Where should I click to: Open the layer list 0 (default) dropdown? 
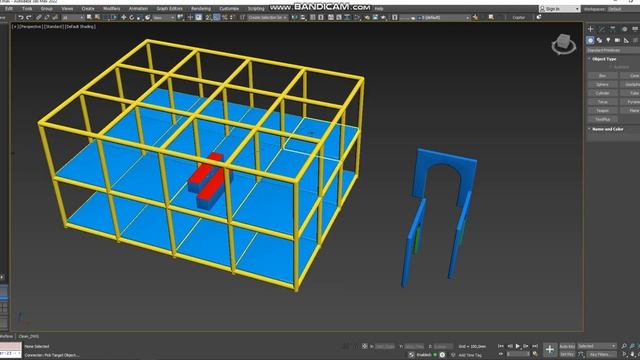coord(435,18)
